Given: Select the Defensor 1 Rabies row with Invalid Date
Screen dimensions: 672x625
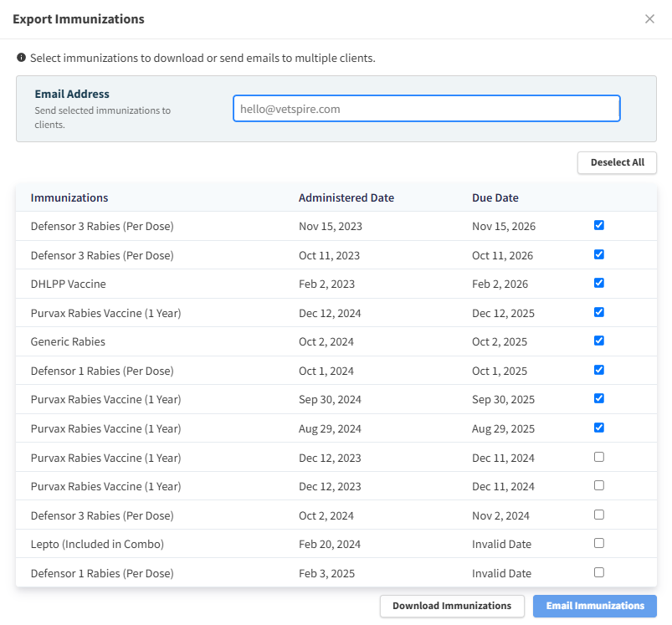Looking at the screenshot, I should point(598,571).
